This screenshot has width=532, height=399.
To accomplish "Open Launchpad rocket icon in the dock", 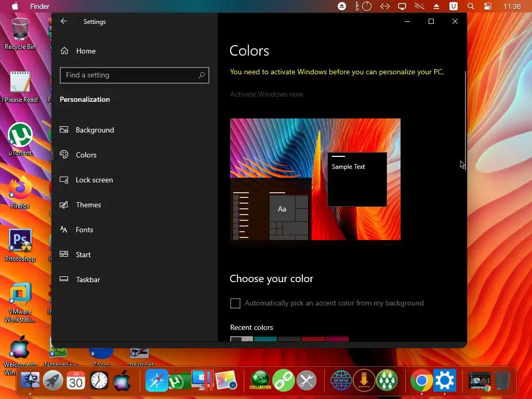I will (53, 381).
